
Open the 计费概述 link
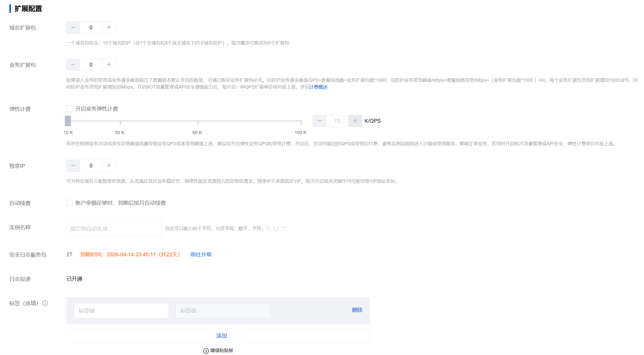pyautogui.click(x=318, y=87)
